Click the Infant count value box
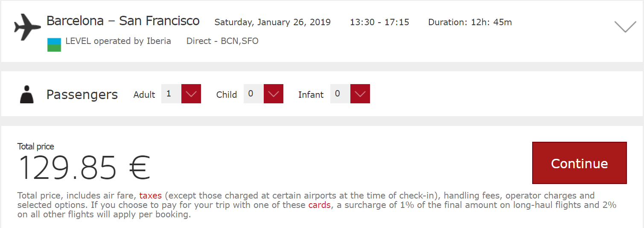The image size is (644, 228). [340, 94]
